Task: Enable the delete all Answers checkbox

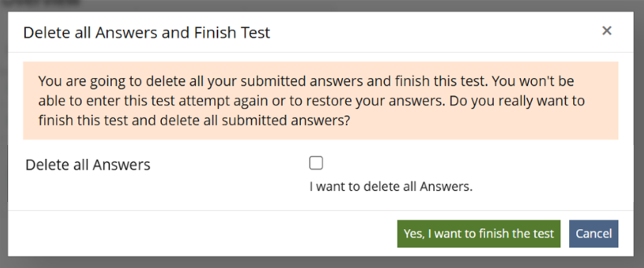Action: [x=316, y=163]
